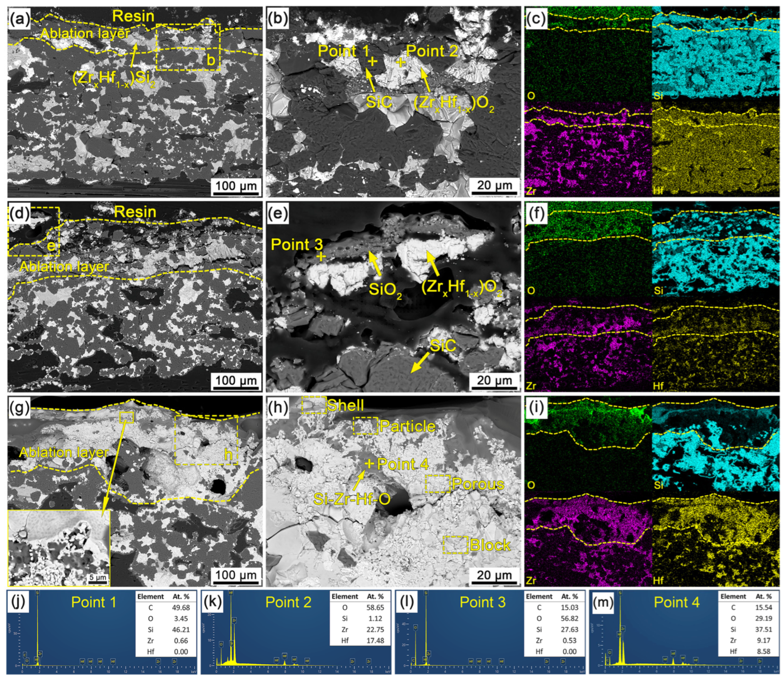Click the Point 2 cross marker
The height and width of the screenshot is (682, 784).
(x=400, y=62)
